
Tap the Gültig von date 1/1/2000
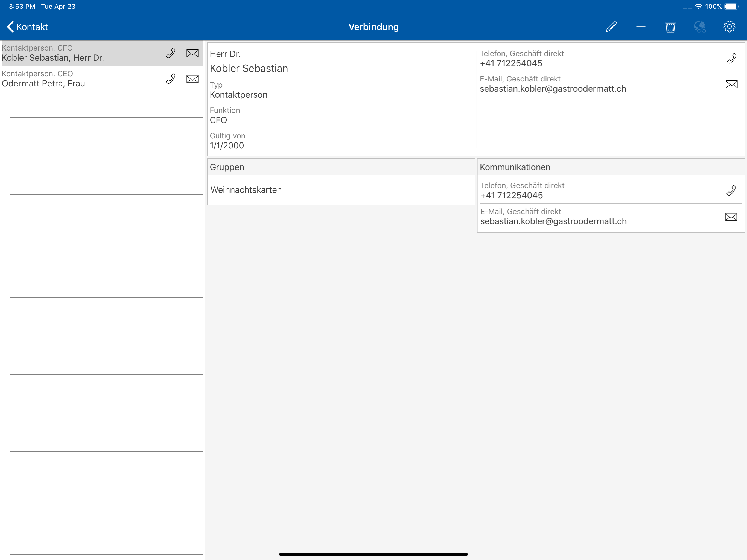pos(227,145)
